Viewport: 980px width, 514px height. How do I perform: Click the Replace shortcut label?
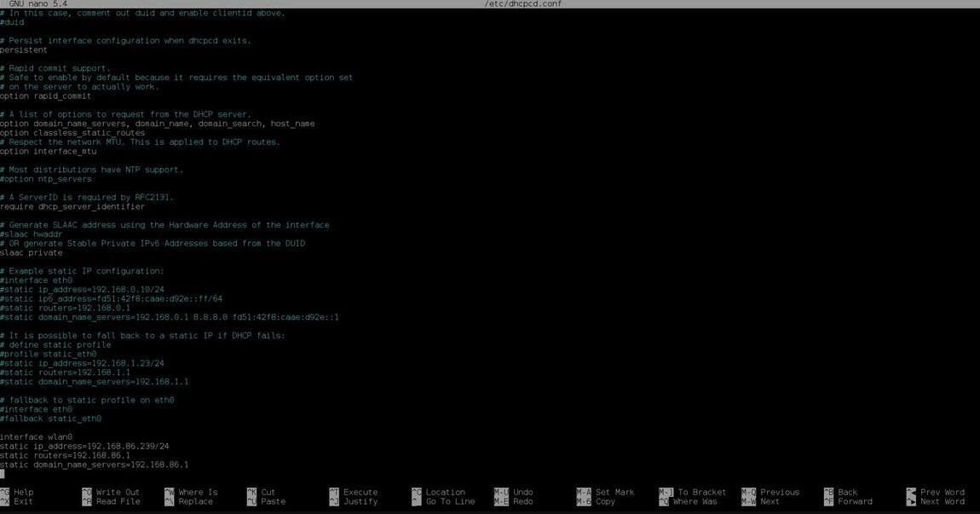195,502
